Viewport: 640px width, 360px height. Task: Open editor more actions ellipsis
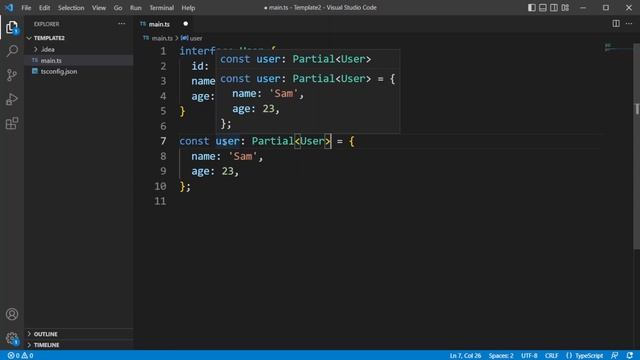(x=629, y=24)
